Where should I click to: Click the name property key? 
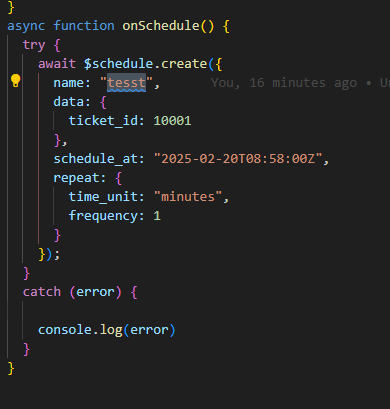[x=68, y=83]
